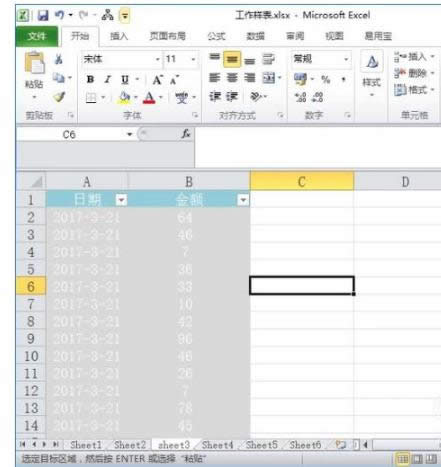Click the Save icon in quick access toolbar
This screenshot has width=441, height=467.
[43, 15]
